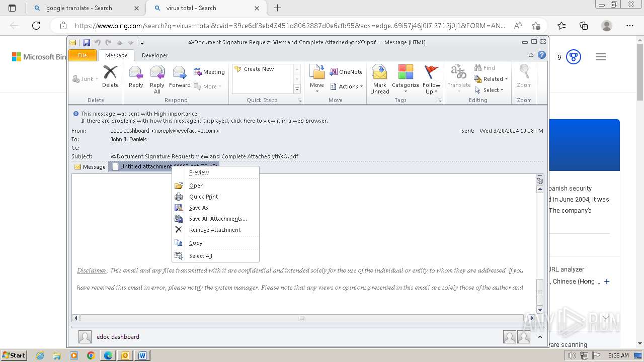This screenshot has width=644, height=362.
Task: Open the Select dropdown in Editing
Action: click(x=489, y=90)
